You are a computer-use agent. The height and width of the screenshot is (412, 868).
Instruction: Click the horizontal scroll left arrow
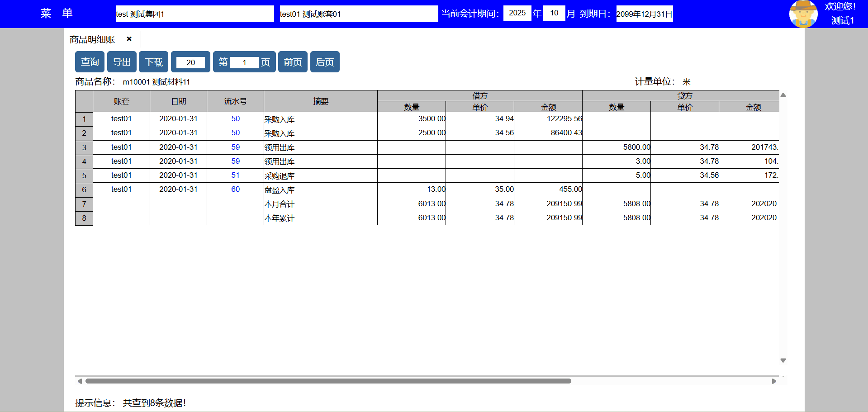(80, 381)
